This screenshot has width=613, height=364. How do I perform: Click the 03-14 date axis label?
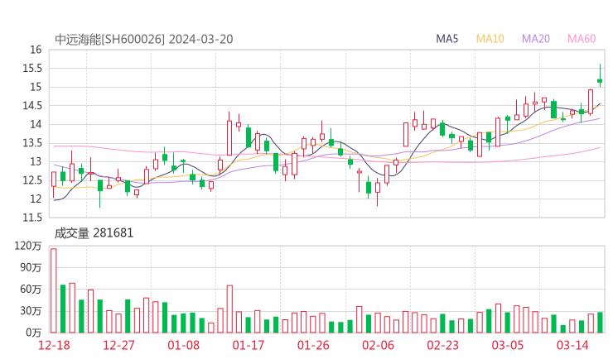[572, 345]
